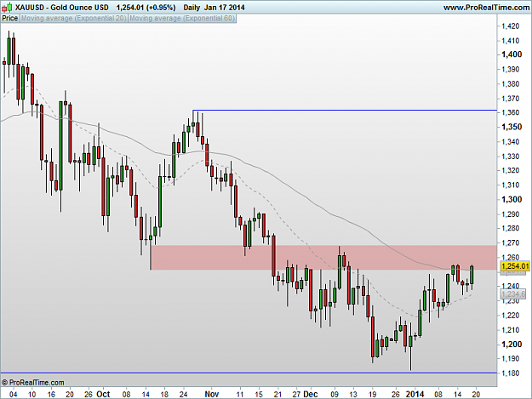This screenshot has height=399, width=532.
Task: Click the '1,254.01 (+0.95%)' quote in header
Action: [x=146, y=7]
